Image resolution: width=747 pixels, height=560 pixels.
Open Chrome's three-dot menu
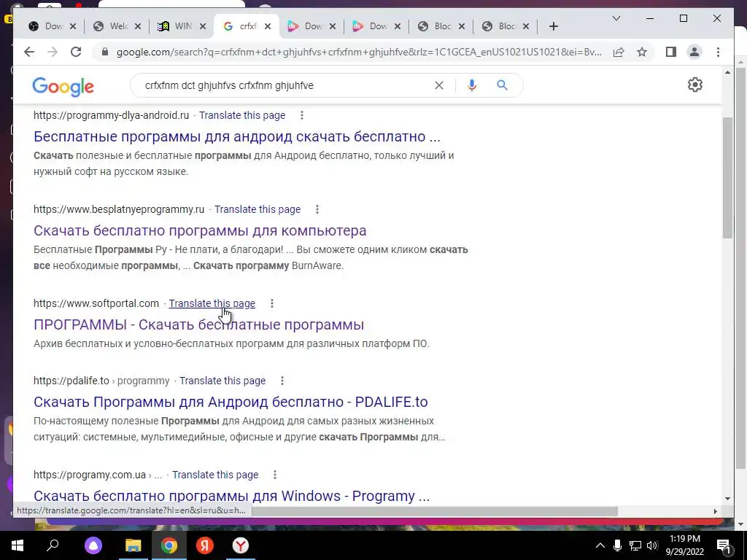tap(718, 52)
